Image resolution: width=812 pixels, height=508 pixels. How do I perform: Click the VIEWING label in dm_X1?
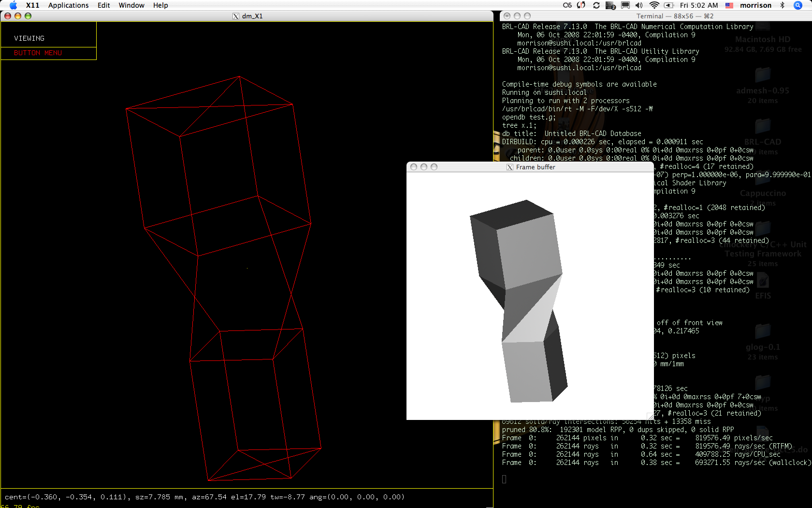click(x=29, y=38)
